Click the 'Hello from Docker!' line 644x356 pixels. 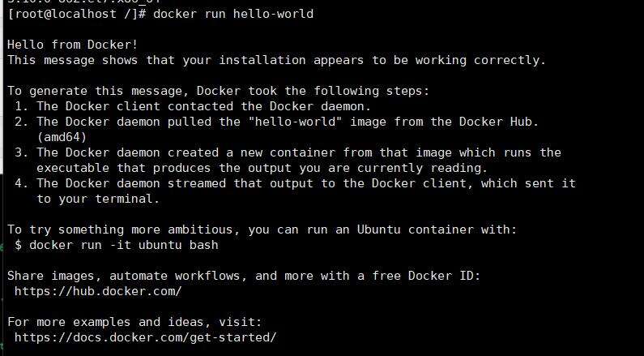coord(73,45)
